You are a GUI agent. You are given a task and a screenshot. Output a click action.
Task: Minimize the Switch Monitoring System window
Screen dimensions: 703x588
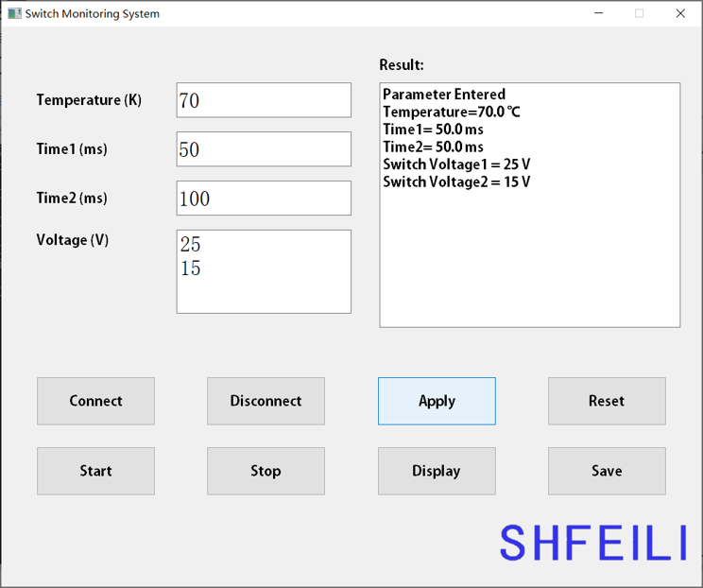pyautogui.click(x=598, y=14)
